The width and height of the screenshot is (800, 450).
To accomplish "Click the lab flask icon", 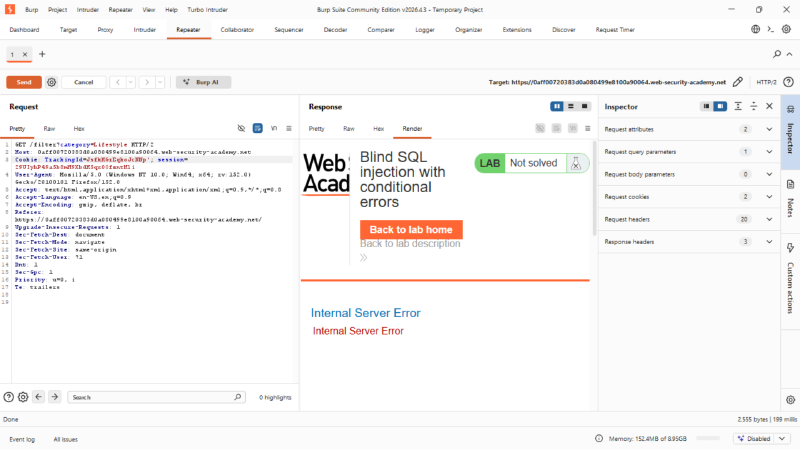I will 576,163.
